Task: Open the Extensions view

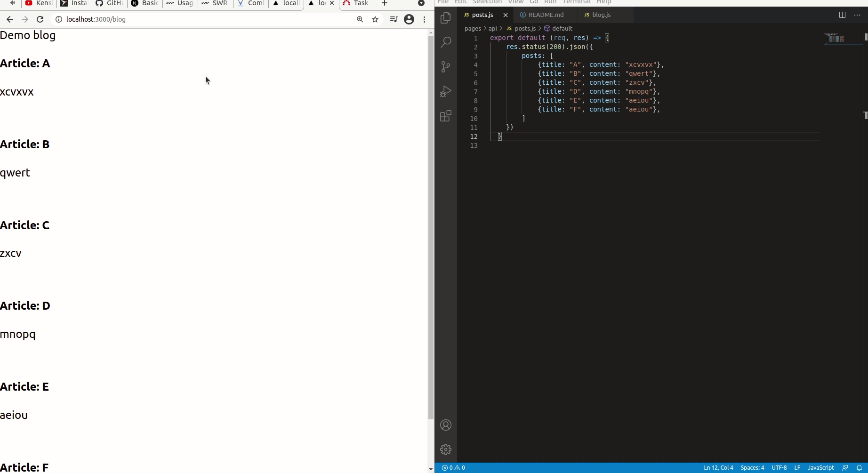Action: tap(445, 116)
